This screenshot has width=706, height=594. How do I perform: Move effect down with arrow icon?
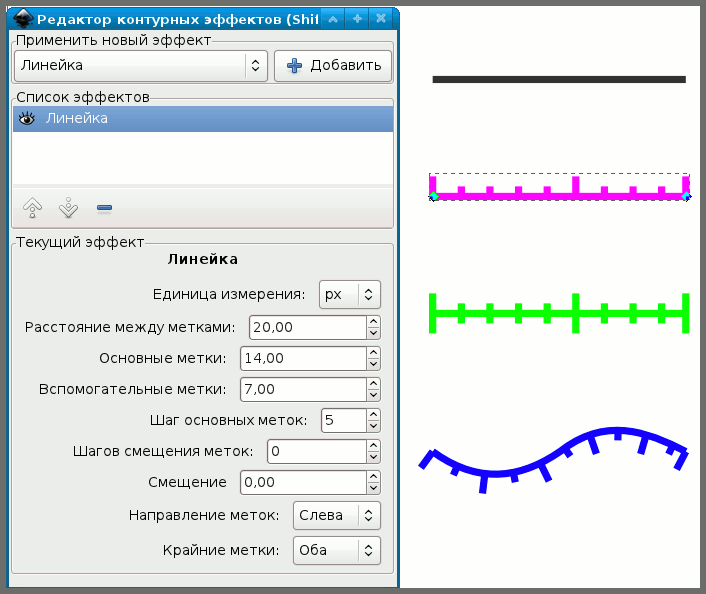68,208
